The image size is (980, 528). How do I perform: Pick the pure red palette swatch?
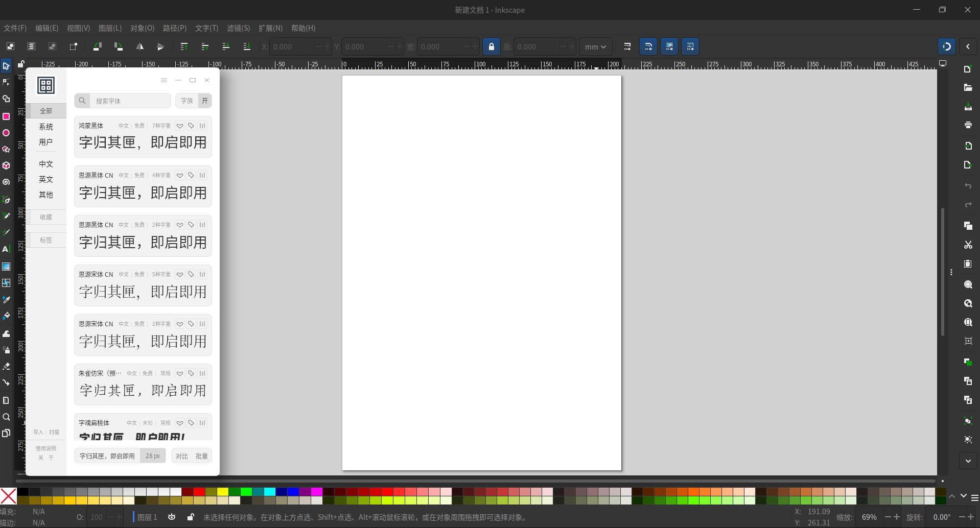point(199,492)
